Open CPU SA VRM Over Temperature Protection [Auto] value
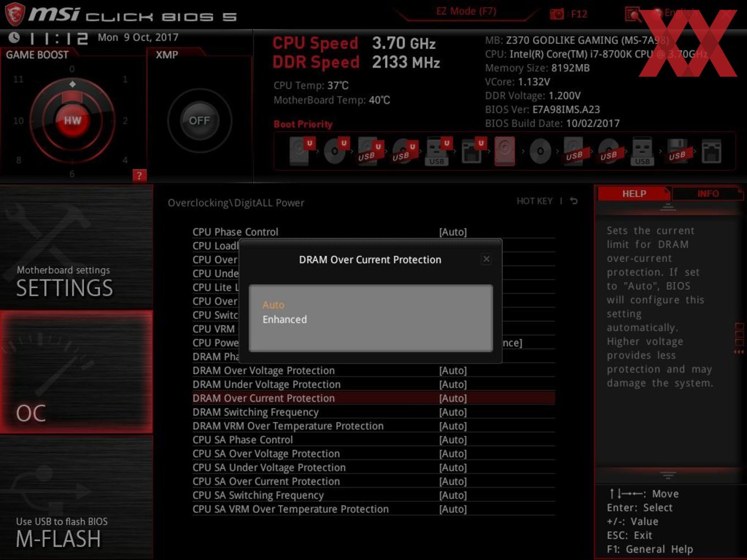The height and width of the screenshot is (560, 747). coord(453,509)
